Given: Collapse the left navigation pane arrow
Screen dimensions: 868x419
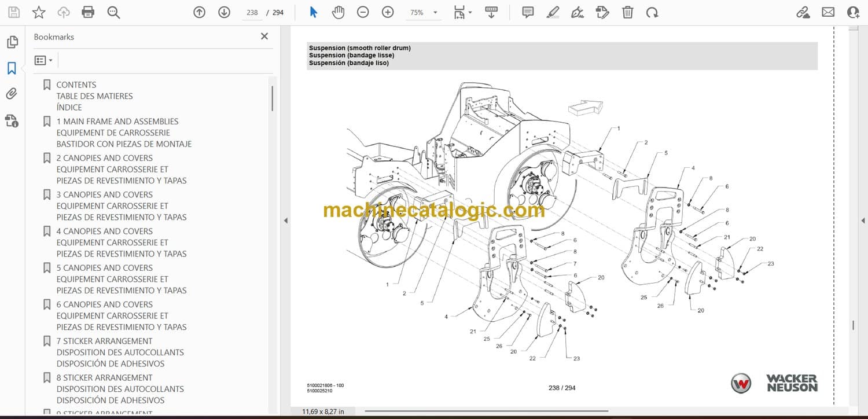Looking at the screenshot, I should point(285,220).
